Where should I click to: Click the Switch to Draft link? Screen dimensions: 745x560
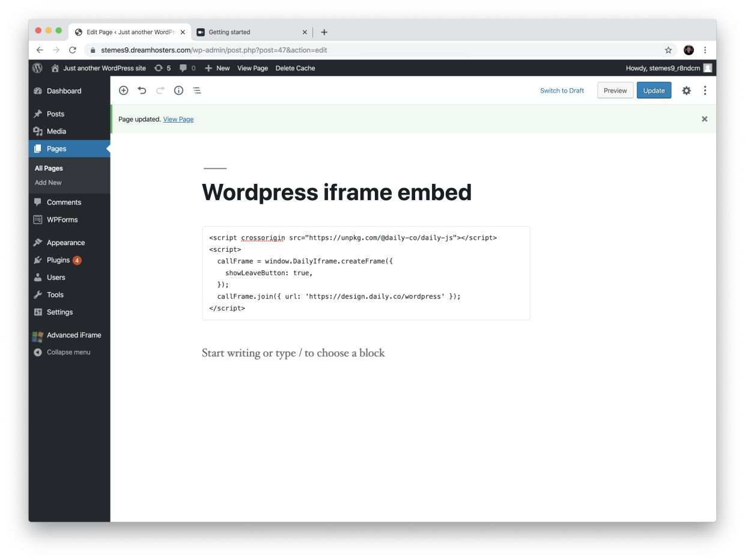click(562, 91)
